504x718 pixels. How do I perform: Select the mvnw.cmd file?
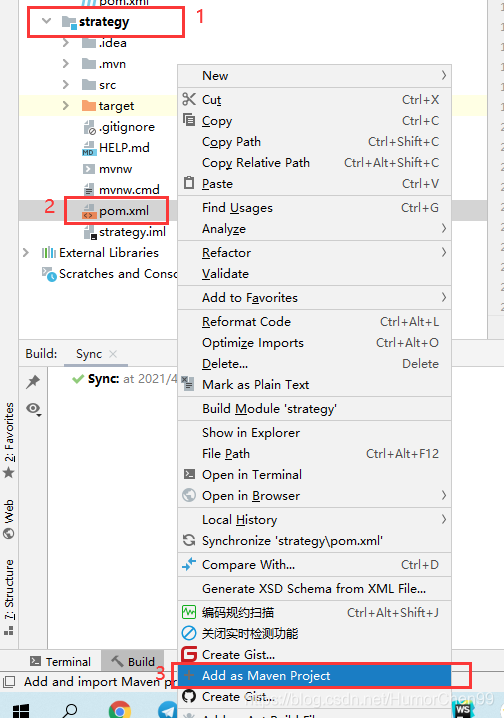[121, 190]
